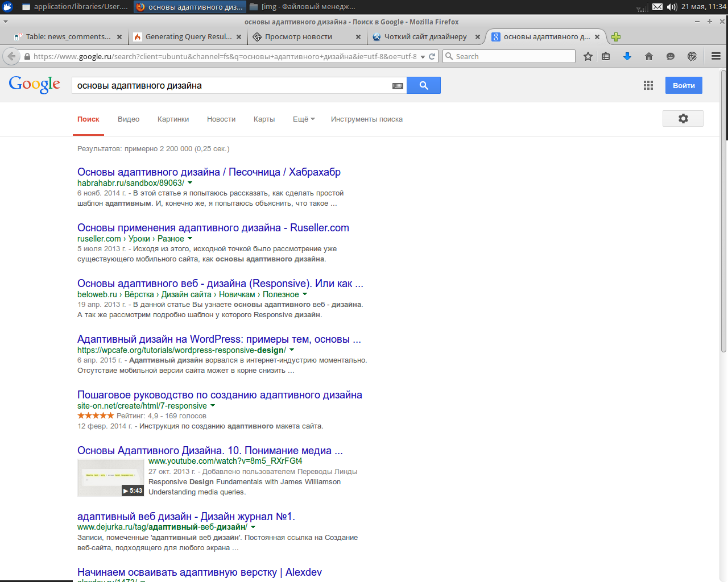Screen dimensions: 728x582
Task: Open result 'Адаптивный дизайн на WordPress'
Action: click(219, 339)
